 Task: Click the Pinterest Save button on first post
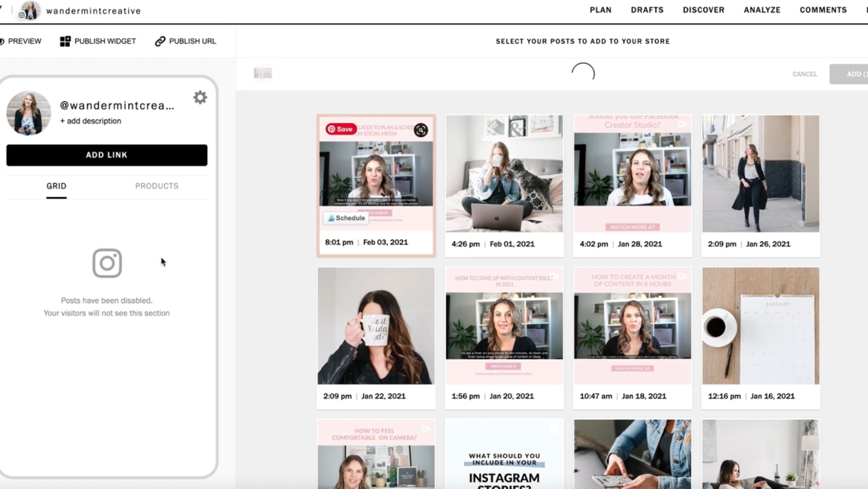(x=341, y=129)
